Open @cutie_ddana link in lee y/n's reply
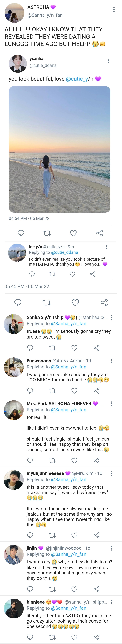Image resolution: width=122 pixels, height=644 pixels. coord(65,253)
